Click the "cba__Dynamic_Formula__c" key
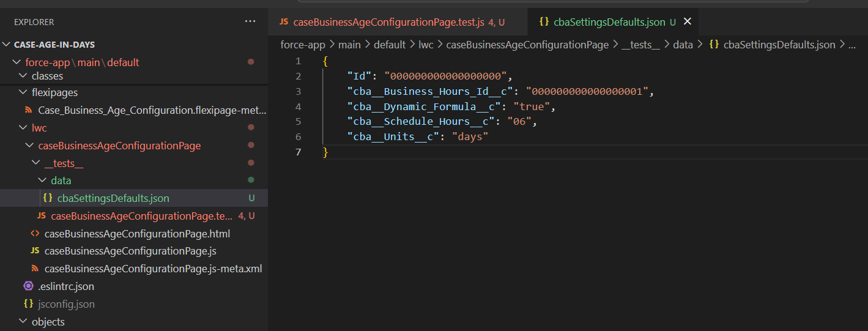The image size is (868, 331). click(423, 106)
